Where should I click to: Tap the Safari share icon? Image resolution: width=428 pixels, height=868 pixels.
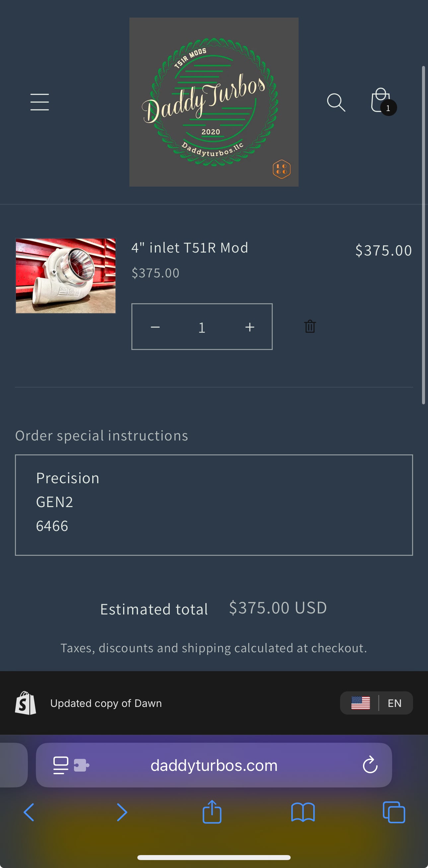(212, 812)
